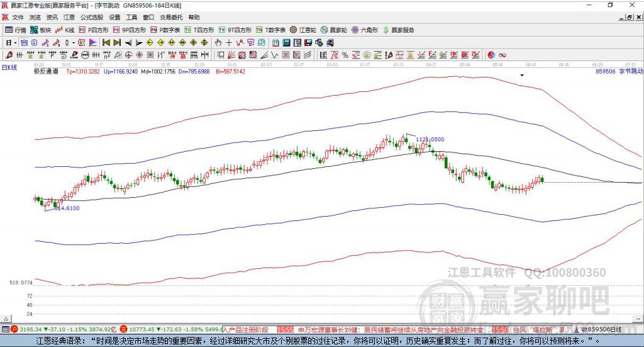Open the T数字表 time number table
This screenshot has height=347, width=644.
(x=270, y=30)
